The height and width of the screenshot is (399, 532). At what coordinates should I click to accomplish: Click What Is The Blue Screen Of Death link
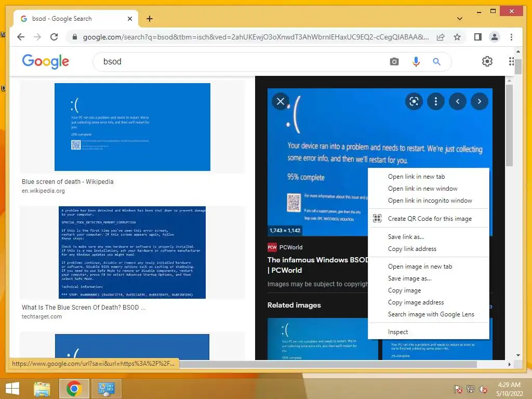click(84, 308)
